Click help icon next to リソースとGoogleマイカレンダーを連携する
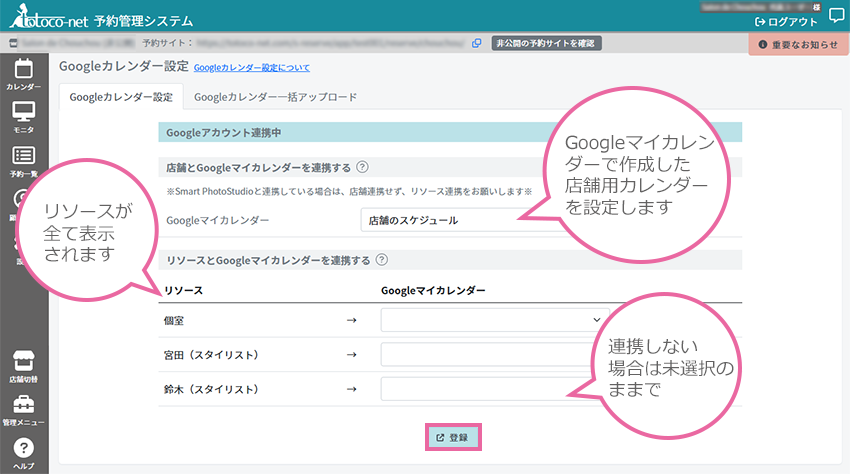This screenshot has width=850, height=474. [x=382, y=260]
